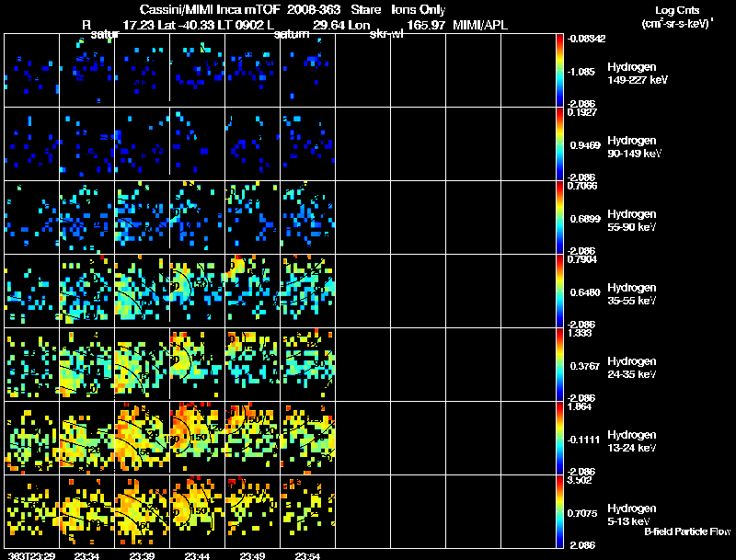736x560 pixels.
Task: Click the Hydrogen 5-13 keV color bar
Action: coord(559,511)
